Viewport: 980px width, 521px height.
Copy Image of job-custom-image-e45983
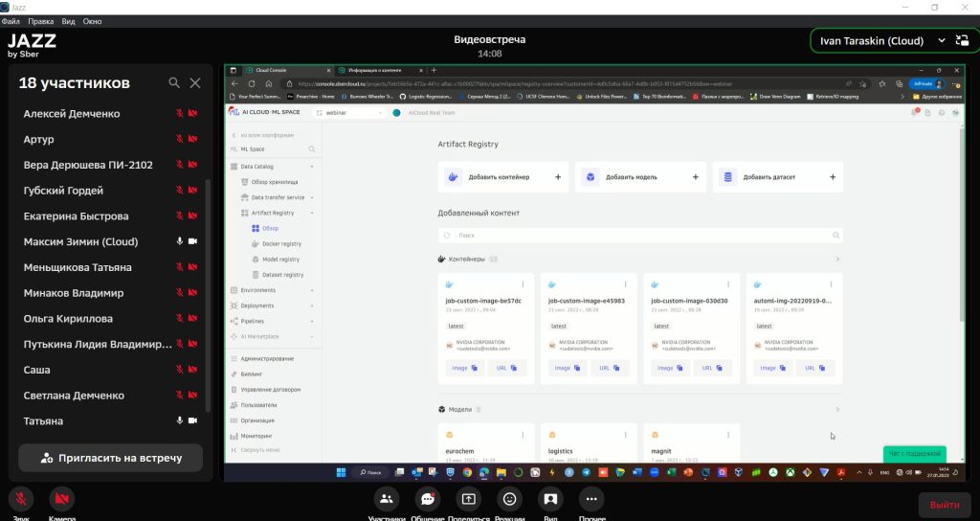click(568, 368)
